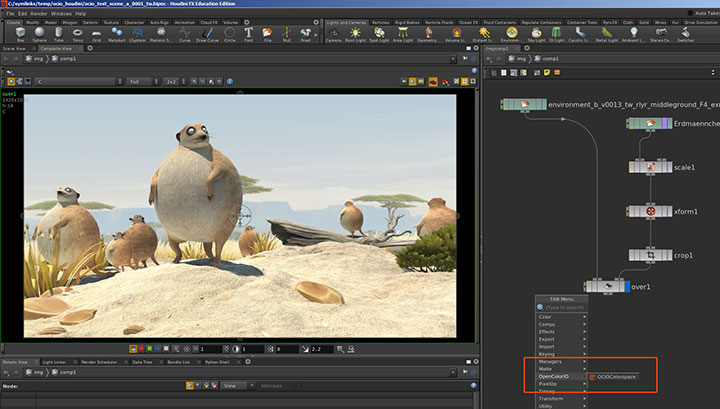Switch to the Particles shelf tab
This screenshot has width=720, height=409.
[x=380, y=22]
